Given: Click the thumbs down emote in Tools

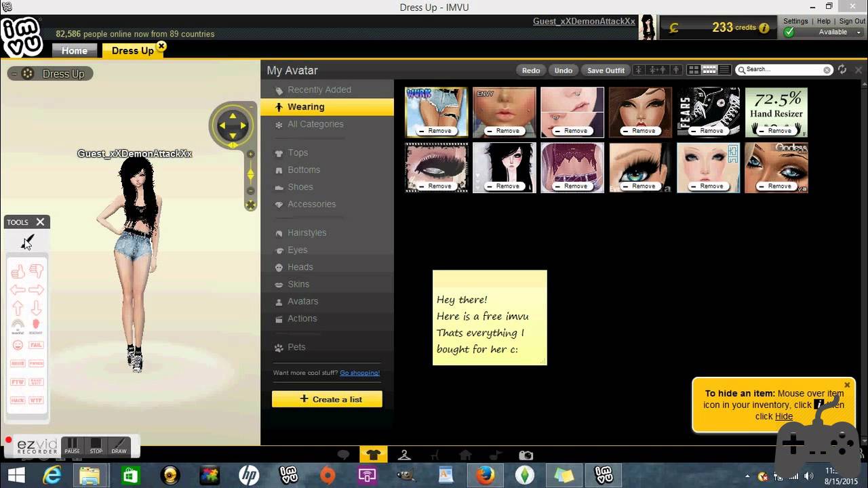Looking at the screenshot, I should [36, 272].
